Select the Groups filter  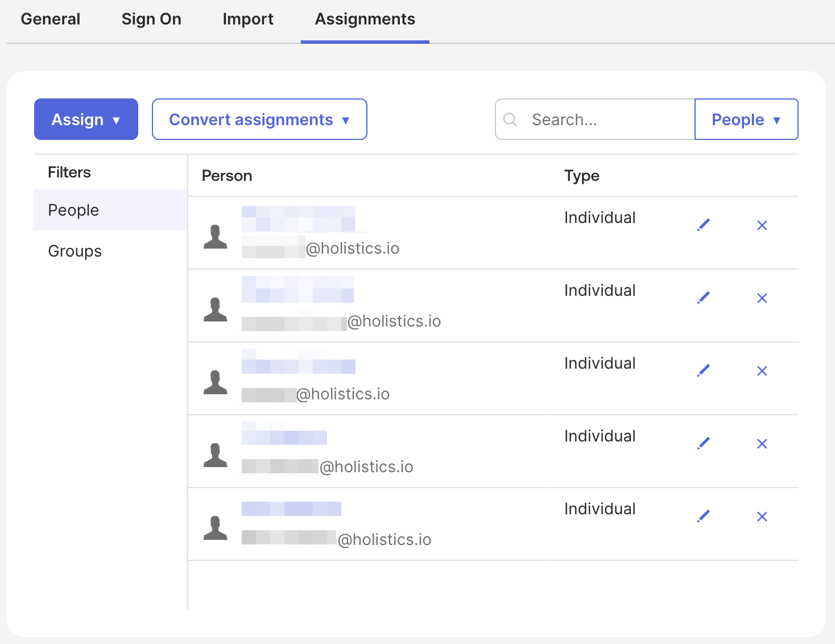pos(75,250)
